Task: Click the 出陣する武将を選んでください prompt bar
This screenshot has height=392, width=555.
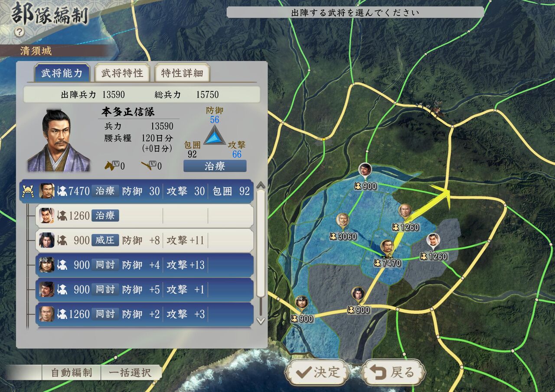Action: (355, 13)
